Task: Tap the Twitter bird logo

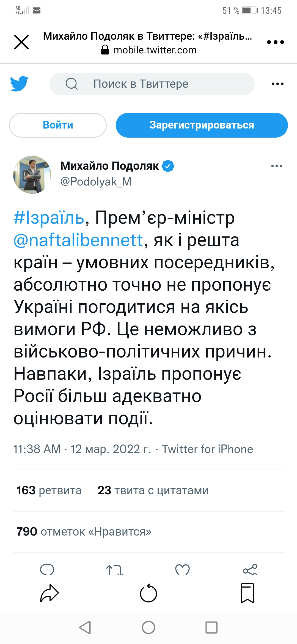Action: point(19,83)
